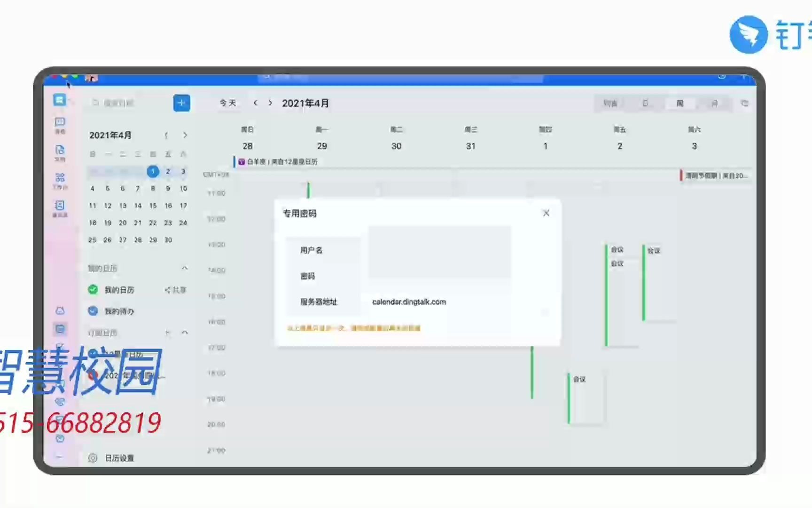
Task: Click the DingTalk home icon atop sidebar
Action: pos(59,99)
